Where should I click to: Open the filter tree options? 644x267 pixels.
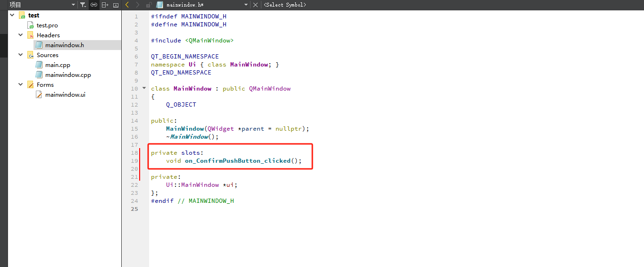[x=83, y=5]
